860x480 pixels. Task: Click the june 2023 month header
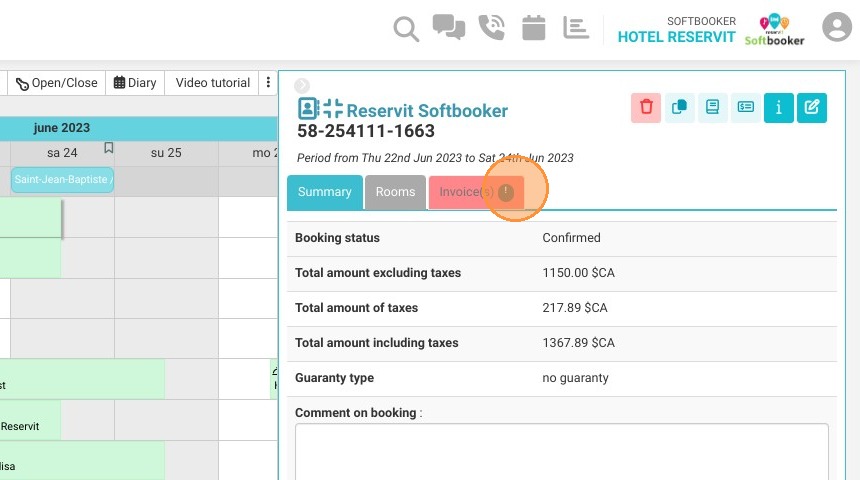tap(61, 128)
